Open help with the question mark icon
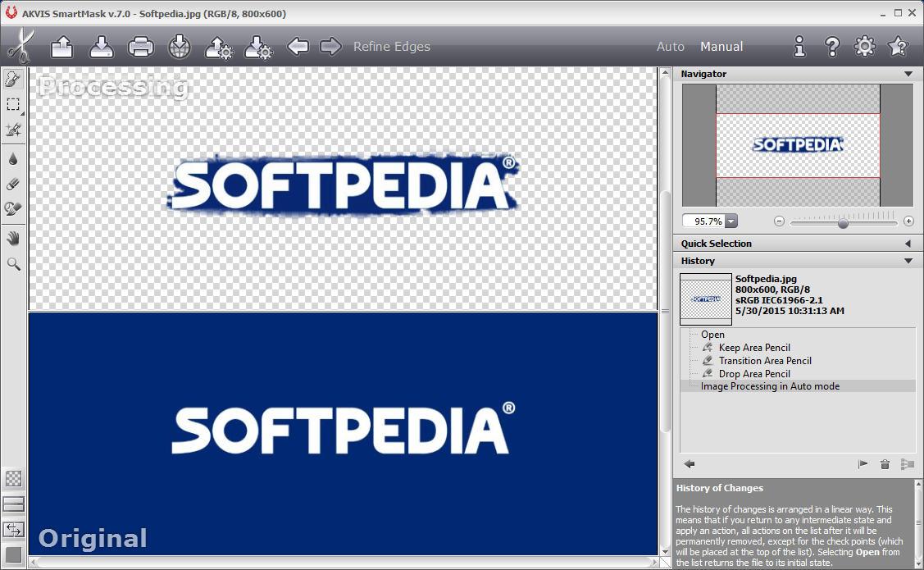The height and width of the screenshot is (570, 924). pos(832,47)
